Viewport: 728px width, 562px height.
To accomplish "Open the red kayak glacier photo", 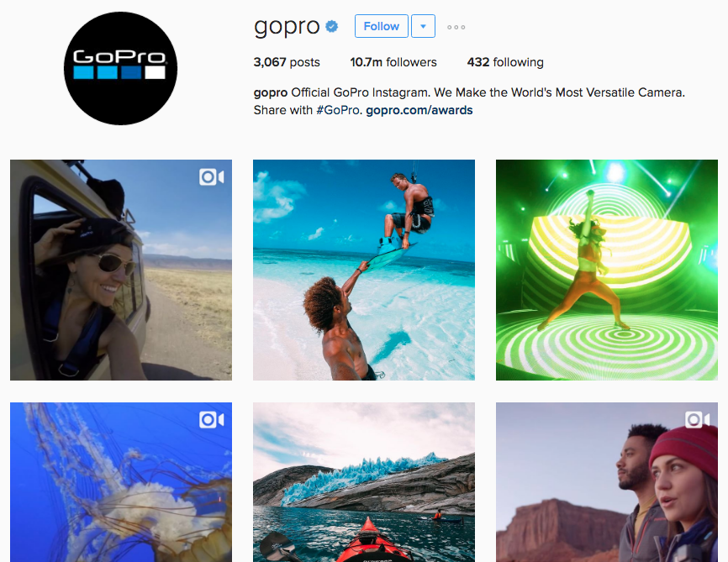I will pos(363,482).
